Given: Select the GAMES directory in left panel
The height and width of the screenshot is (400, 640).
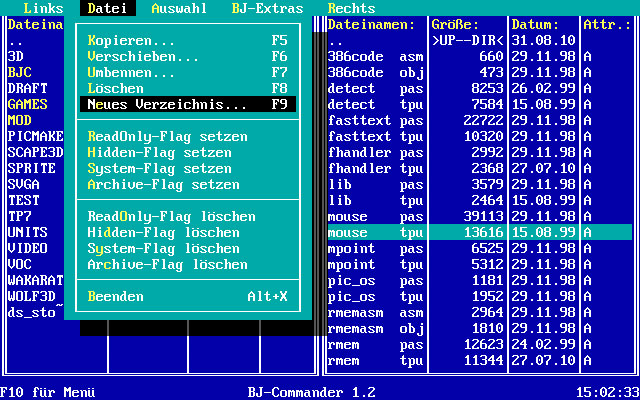Looking at the screenshot, I should [27, 104].
